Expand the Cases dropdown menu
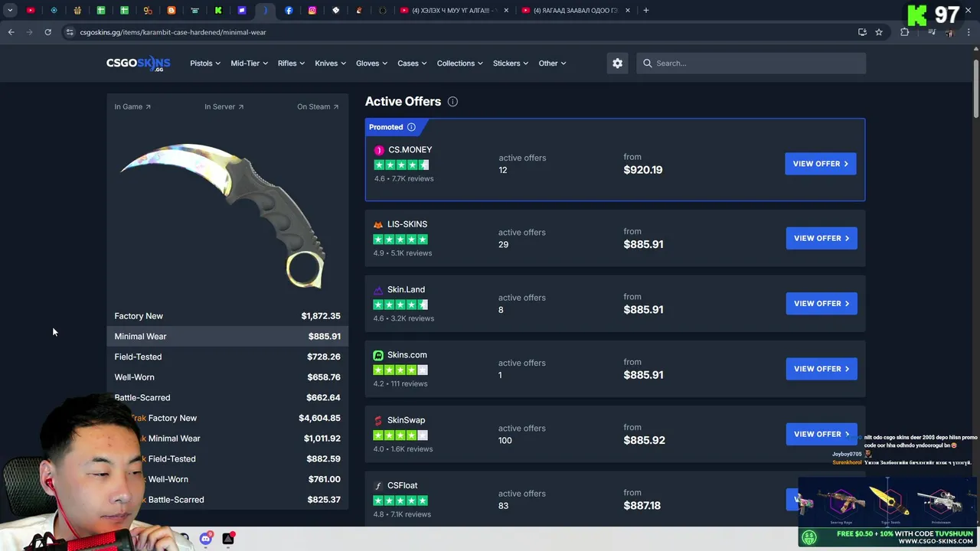 tap(412, 64)
